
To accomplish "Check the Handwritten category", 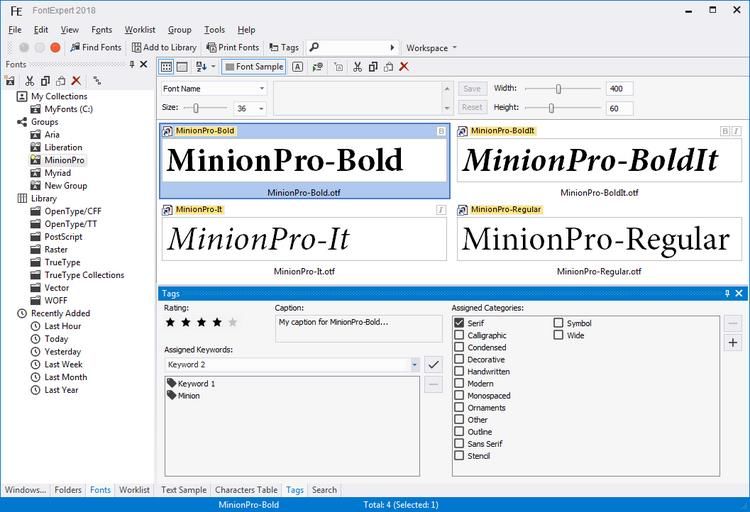I will click(459, 371).
